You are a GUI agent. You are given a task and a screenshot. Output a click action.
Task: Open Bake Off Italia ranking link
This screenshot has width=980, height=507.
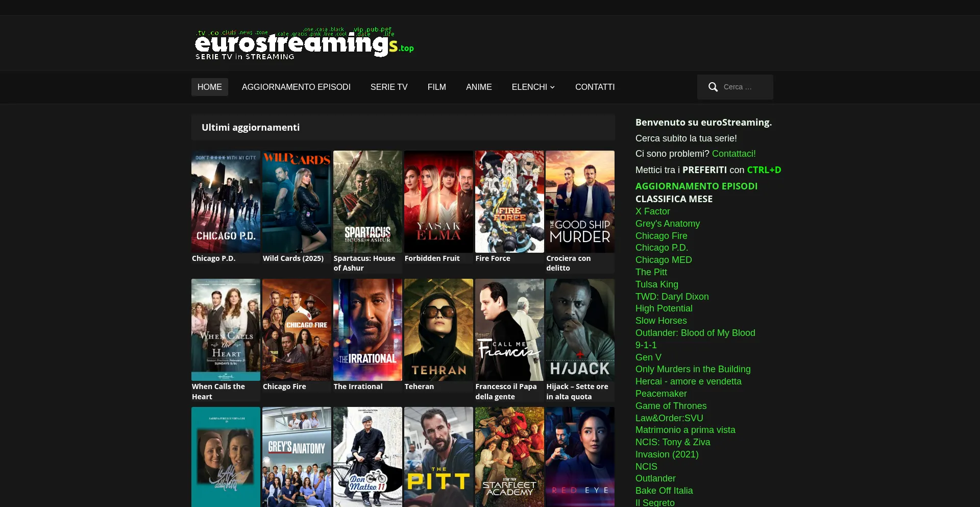click(x=664, y=491)
